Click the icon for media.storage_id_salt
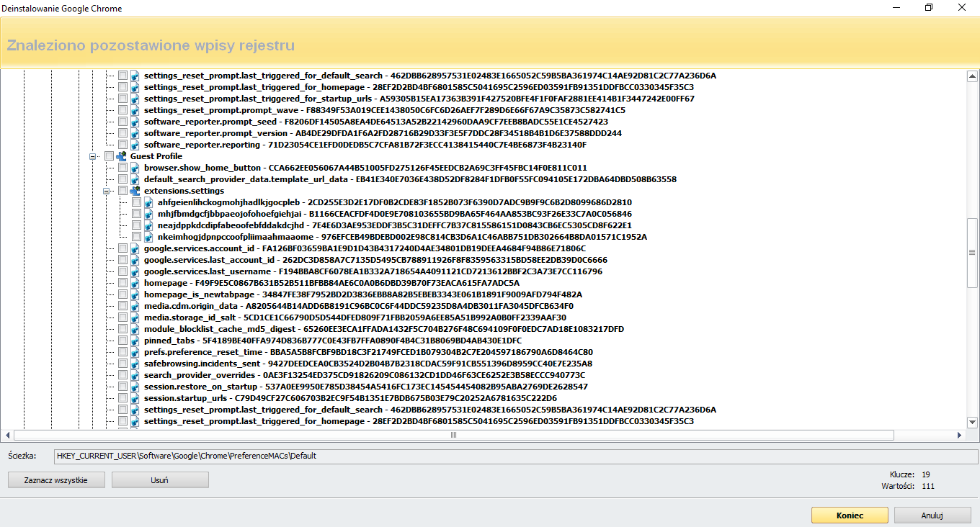980x527 pixels. point(135,317)
